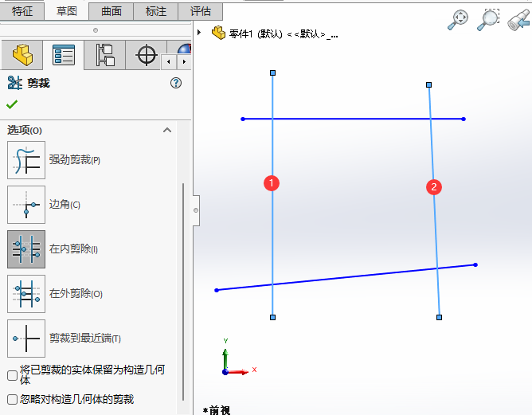The width and height of the screenshot is (532, 415).
Task: Open the 评估 tab
Action: 200,11
